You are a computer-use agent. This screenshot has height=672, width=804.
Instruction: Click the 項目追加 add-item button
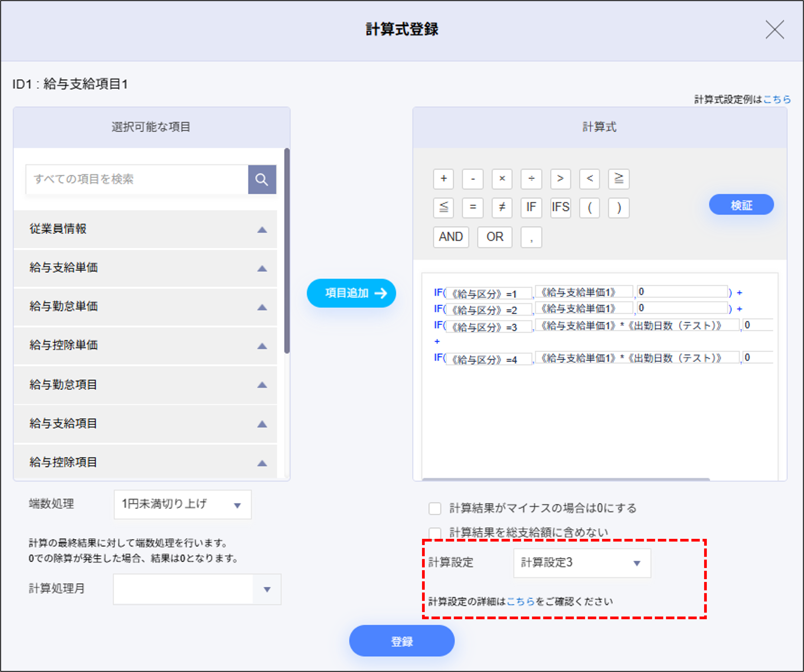point(351,293)
